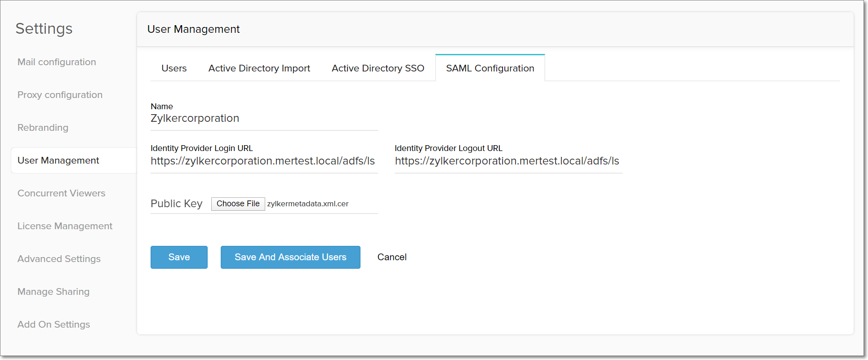Viewport: 868px width, 360px height.
Task: Select User Management in sidebar
Action: tap(58, 160)
